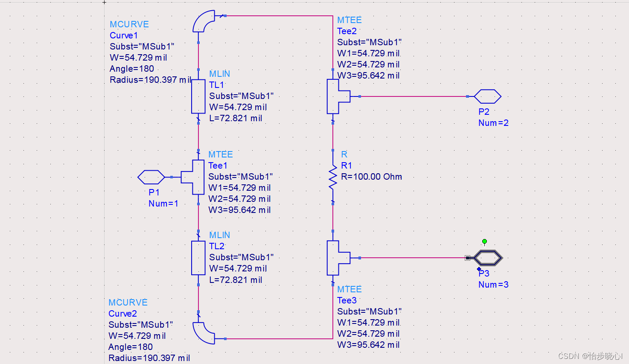629x364 pixels.
Task: Click Curve2's Angle=180 parameter
Action: coord(131,347)
